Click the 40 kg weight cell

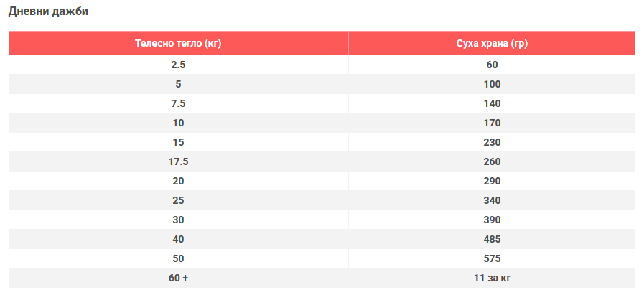coord(178,239)
